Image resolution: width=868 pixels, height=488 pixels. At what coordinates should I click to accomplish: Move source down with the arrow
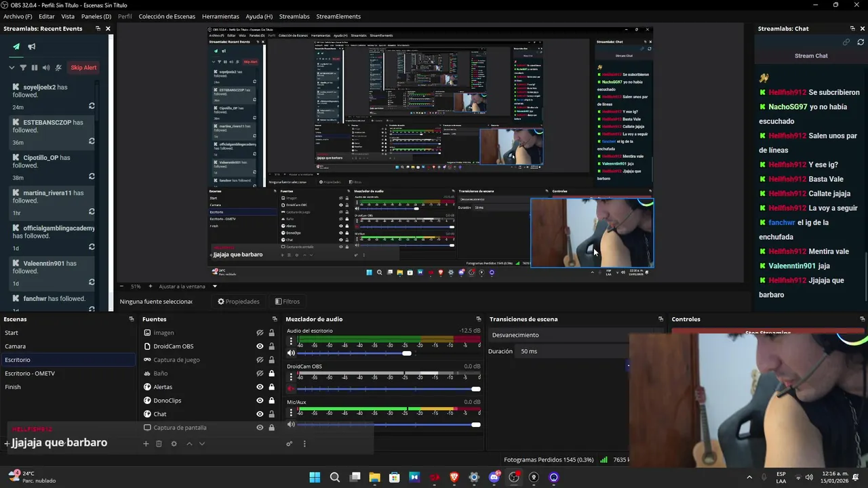[x=201, y=444]
